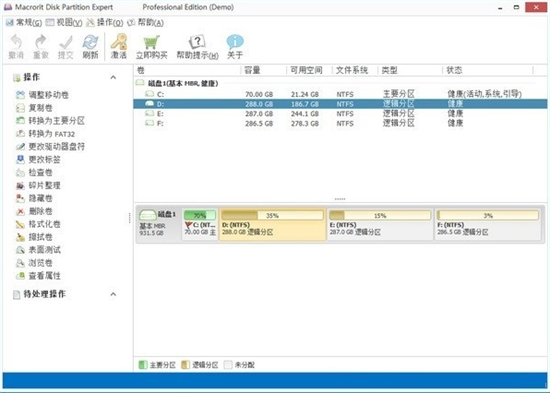
Task: Choose Hide Volume (隐藏卷)
Action: (x=34, y=198)
